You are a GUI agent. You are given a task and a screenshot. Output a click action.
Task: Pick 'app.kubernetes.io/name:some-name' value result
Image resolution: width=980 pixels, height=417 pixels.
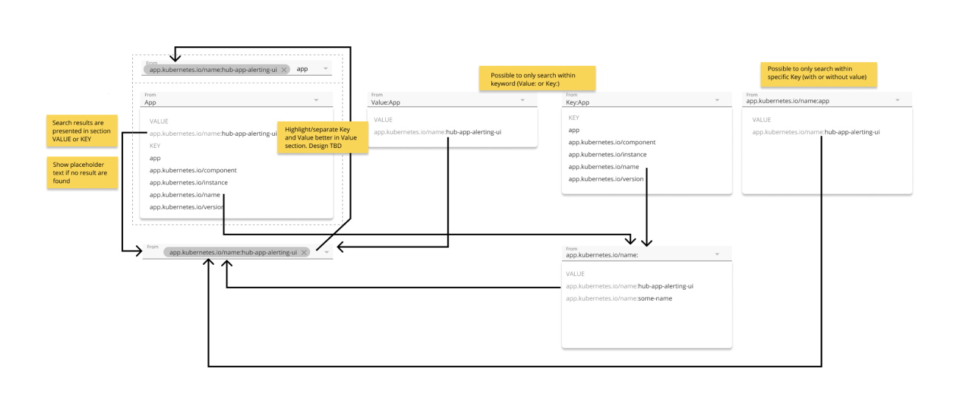619,299
